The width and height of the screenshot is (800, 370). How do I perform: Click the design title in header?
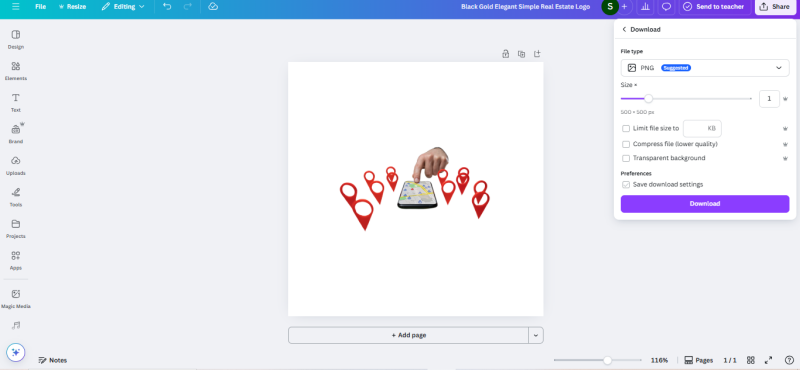pyautogui.click(x=526, y=7)
